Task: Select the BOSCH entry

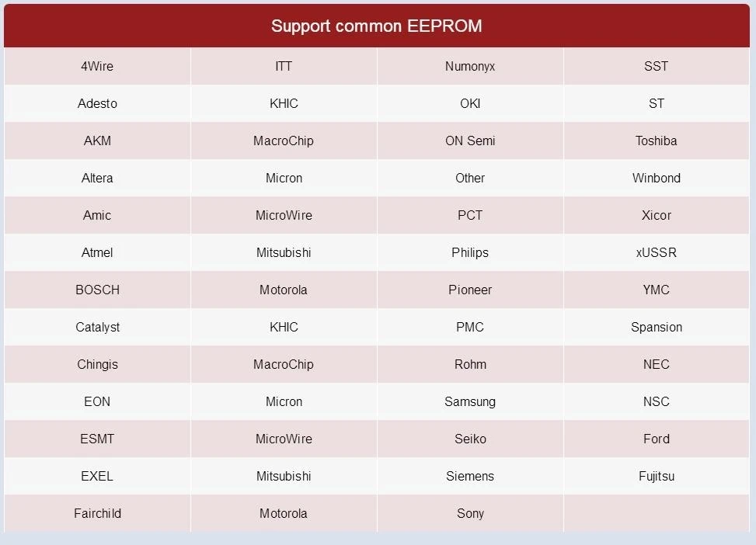Action: point(97,290)
